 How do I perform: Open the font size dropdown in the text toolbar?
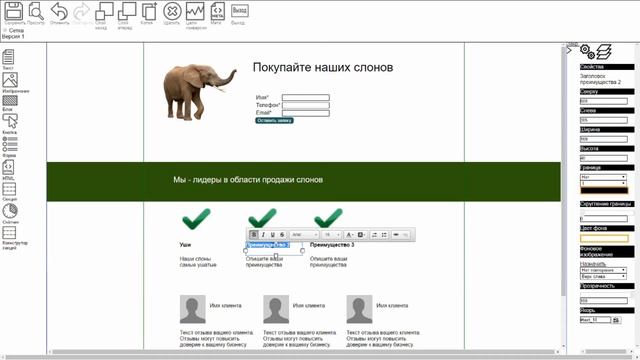click(331, 235)
